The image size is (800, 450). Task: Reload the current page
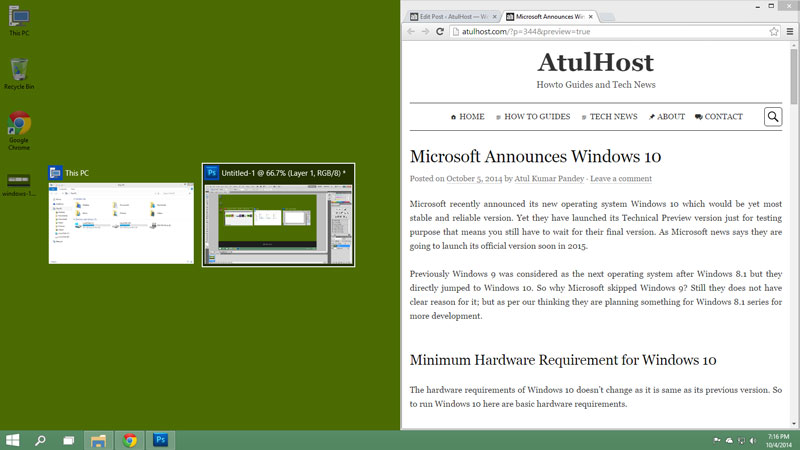(x=440, y=32)
